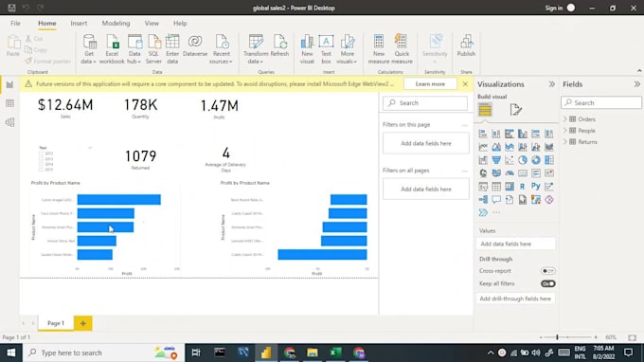Open Dataverse connector

[195, 45]
